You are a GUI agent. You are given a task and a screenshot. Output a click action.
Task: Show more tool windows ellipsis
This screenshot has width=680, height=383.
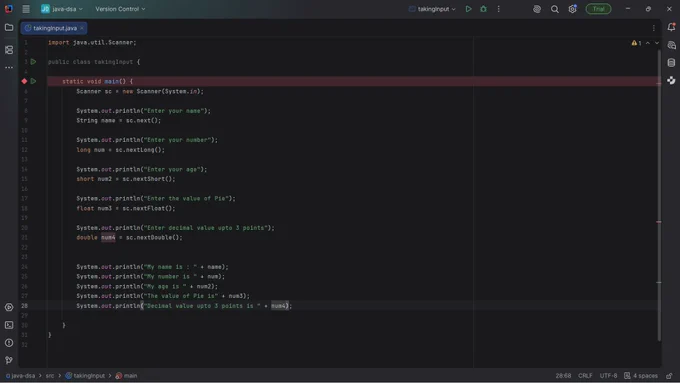(9, 68)
